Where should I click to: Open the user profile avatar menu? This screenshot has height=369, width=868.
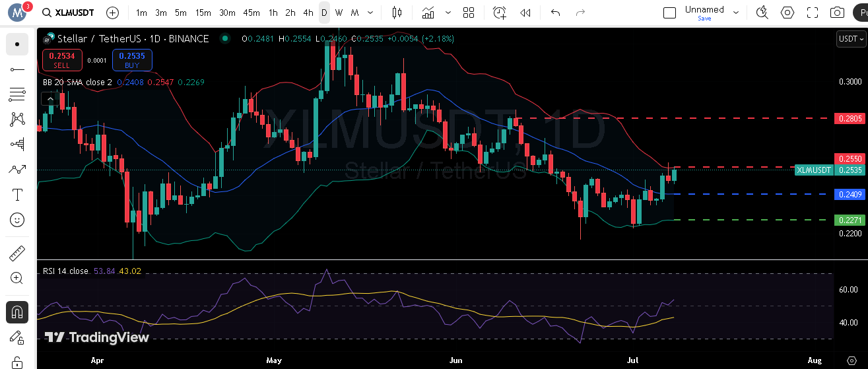coord(17,12)
